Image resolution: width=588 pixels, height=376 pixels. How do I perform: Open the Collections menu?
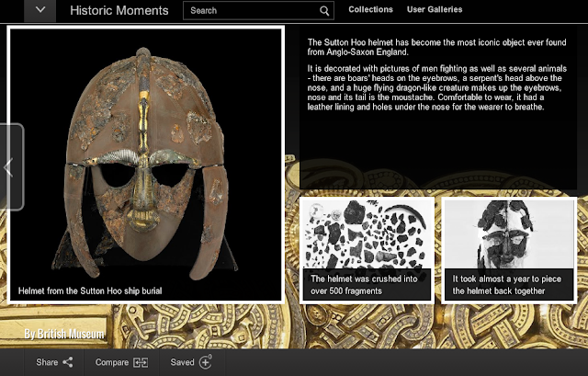370,9
